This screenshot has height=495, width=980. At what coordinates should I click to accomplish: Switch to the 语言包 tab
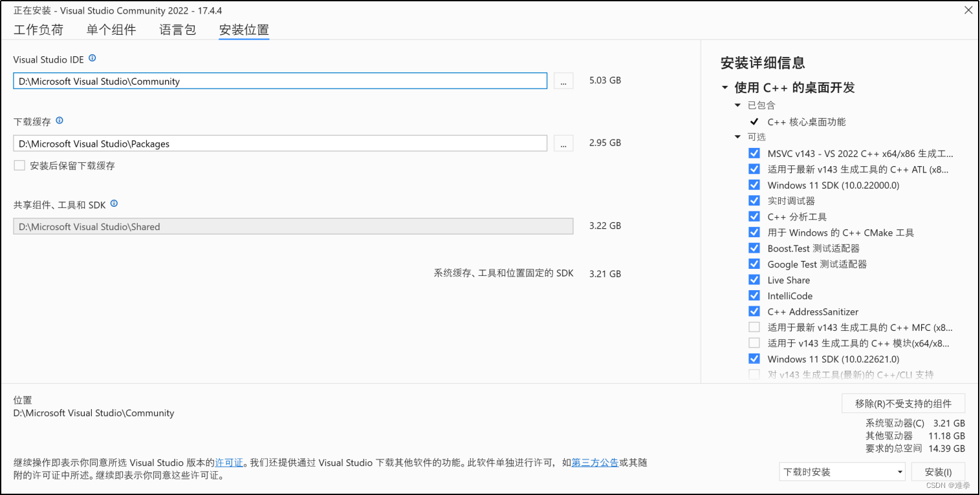coord(177,29)
